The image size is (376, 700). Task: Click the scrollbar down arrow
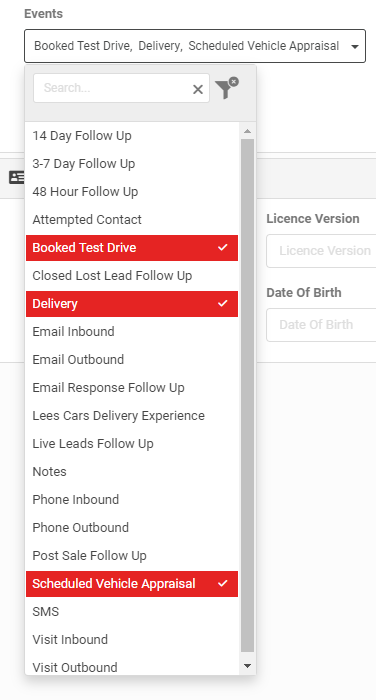tap(247, 666)
